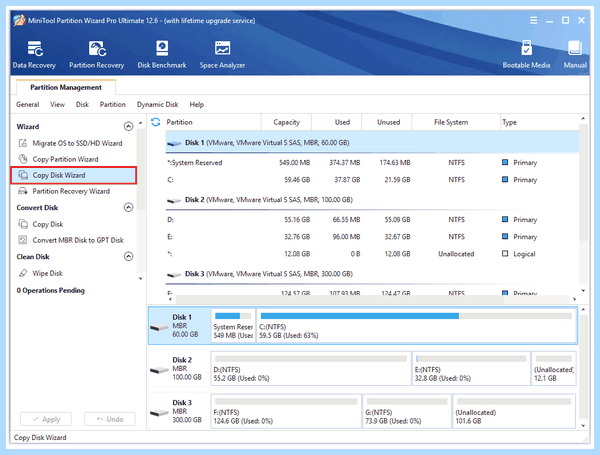Open the Manual

point(575,55)
